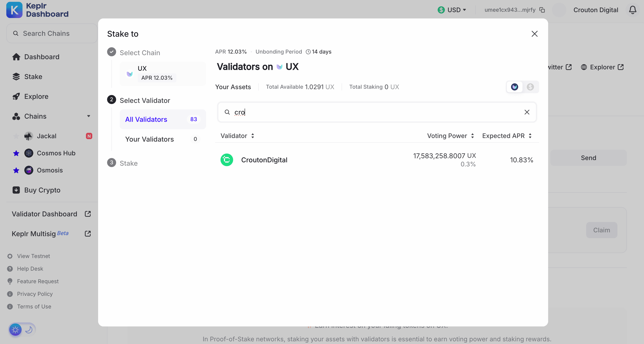Enable dark theme with the moon toggle
The height and width of the screenshot is (344, 644).
tap(29, 330)
